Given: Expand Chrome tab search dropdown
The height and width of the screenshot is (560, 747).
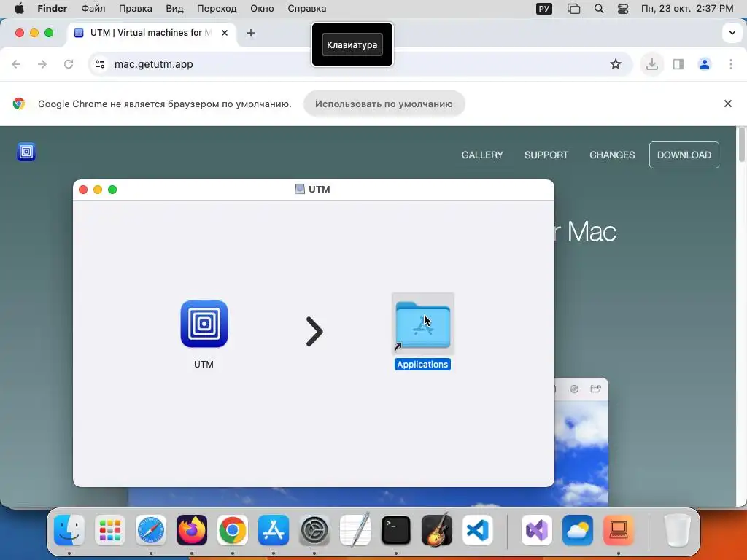Looking at the screenshot, I should click(x=732, y=33).
